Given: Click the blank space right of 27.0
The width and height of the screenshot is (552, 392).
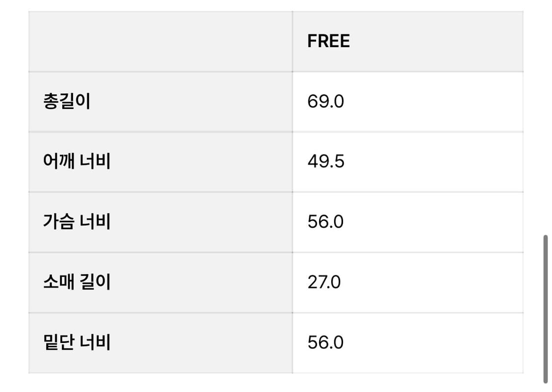Looking at the screenshot, I should (432, 282).
